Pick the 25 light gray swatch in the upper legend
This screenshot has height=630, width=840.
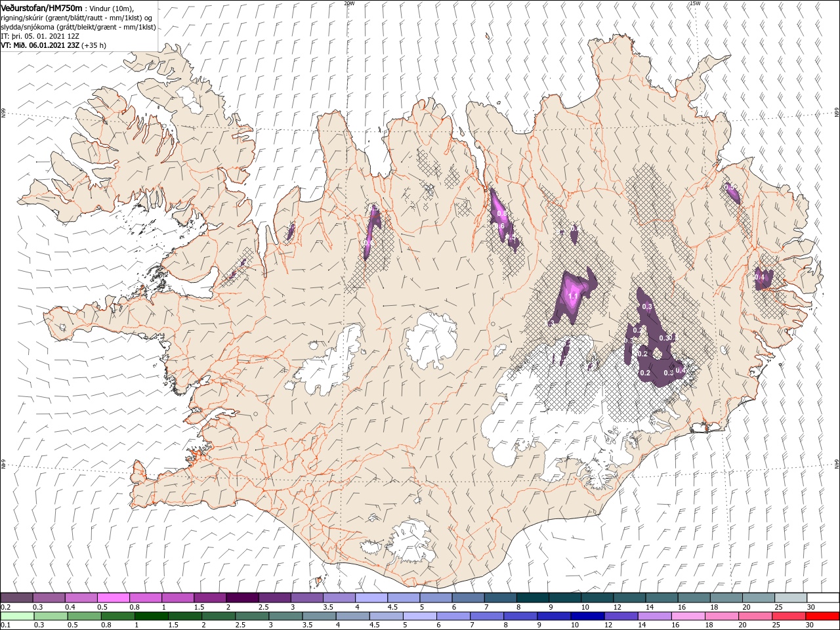coord(790,597)
